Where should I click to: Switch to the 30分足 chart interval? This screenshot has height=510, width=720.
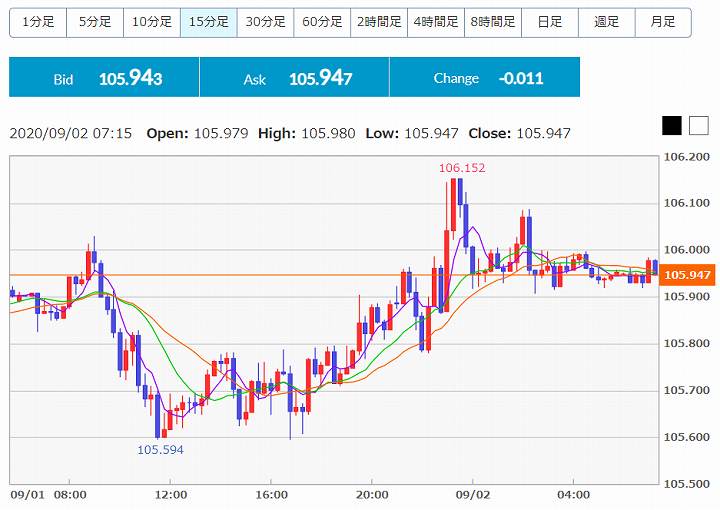point(265,22)
